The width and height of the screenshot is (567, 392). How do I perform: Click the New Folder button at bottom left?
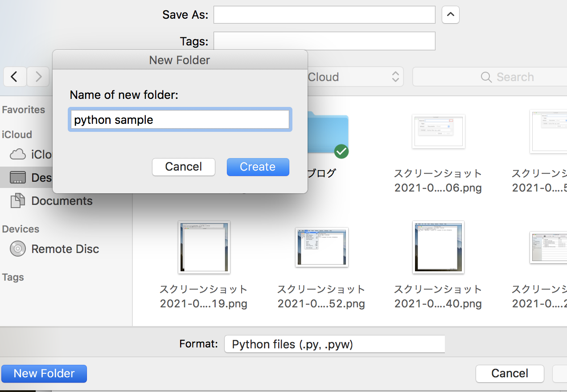point(44,373)
